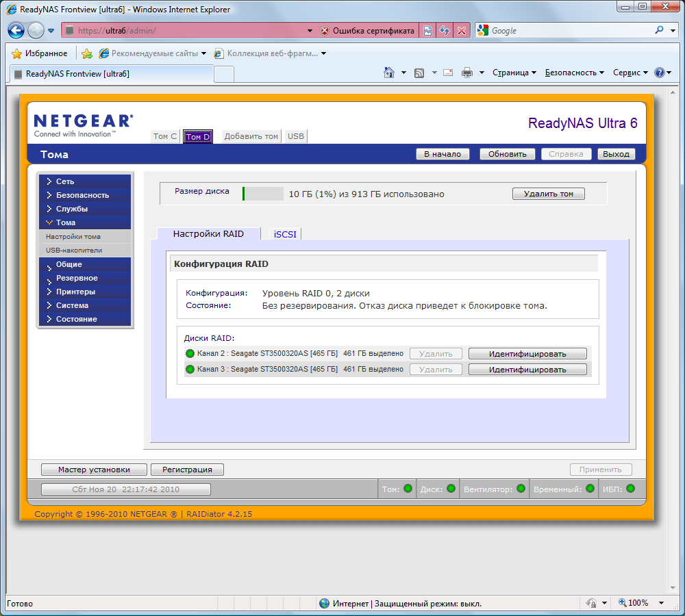
Task: Click the Удалить том button
Action: 548,194
